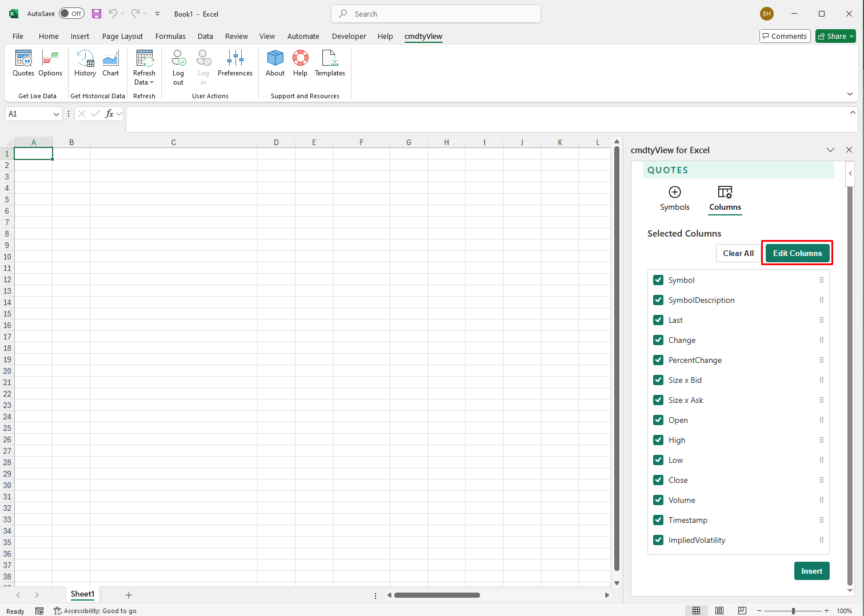Open the Undo history dropdown arrow

coord(122,14)
